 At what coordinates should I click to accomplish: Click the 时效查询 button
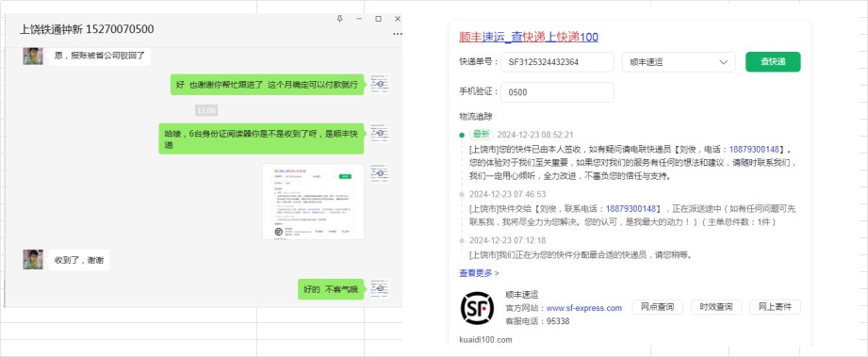pos(715,307)
